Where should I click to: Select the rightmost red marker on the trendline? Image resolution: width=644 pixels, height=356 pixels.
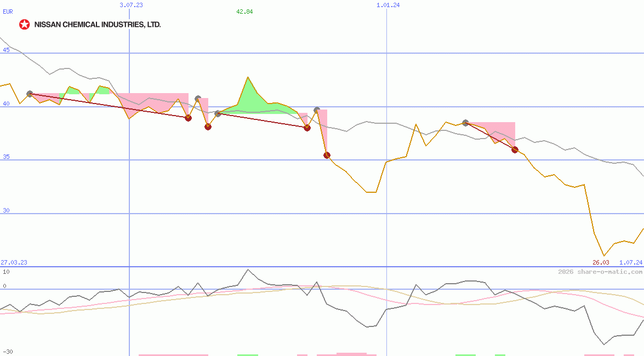pos(514,149)
